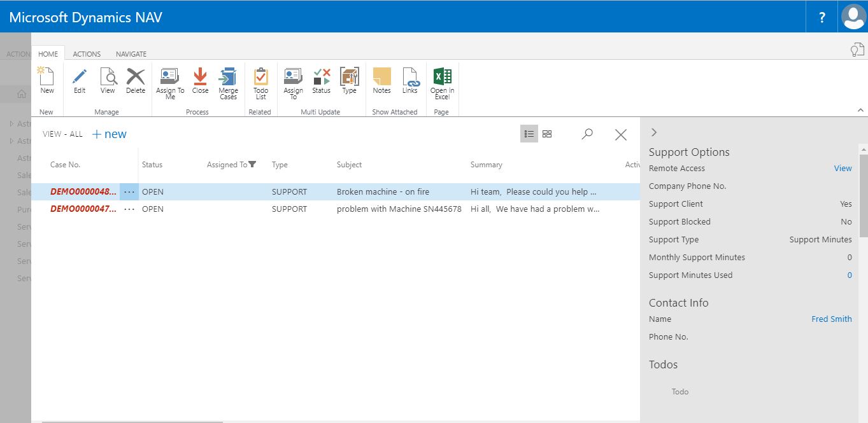Open the View magnifier document icon
This screenshot has width=868, height=423.
click(108, 81)
